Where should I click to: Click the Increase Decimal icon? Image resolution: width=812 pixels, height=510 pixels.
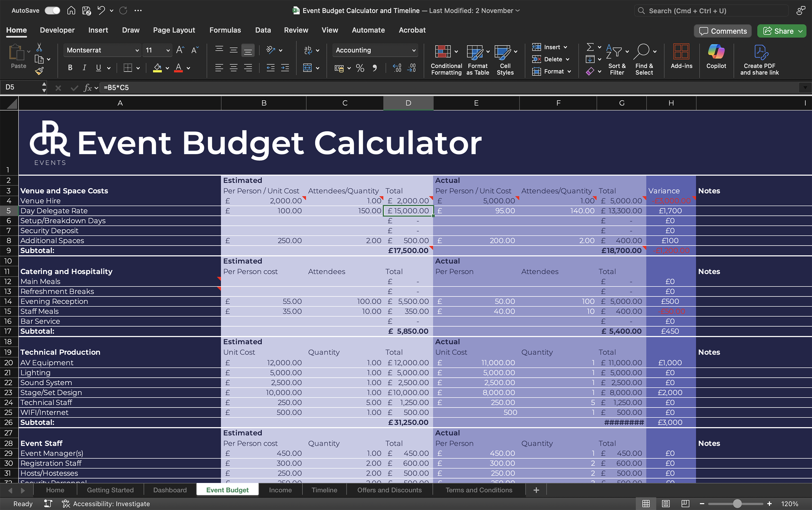coord(397,68)
